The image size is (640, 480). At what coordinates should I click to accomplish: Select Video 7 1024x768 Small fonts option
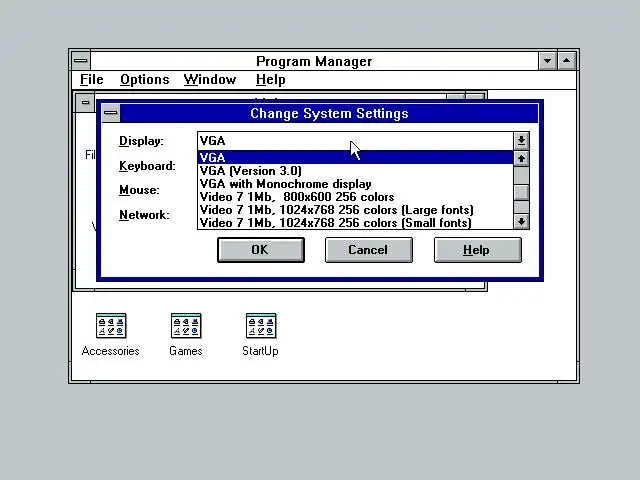pos(355,223)
